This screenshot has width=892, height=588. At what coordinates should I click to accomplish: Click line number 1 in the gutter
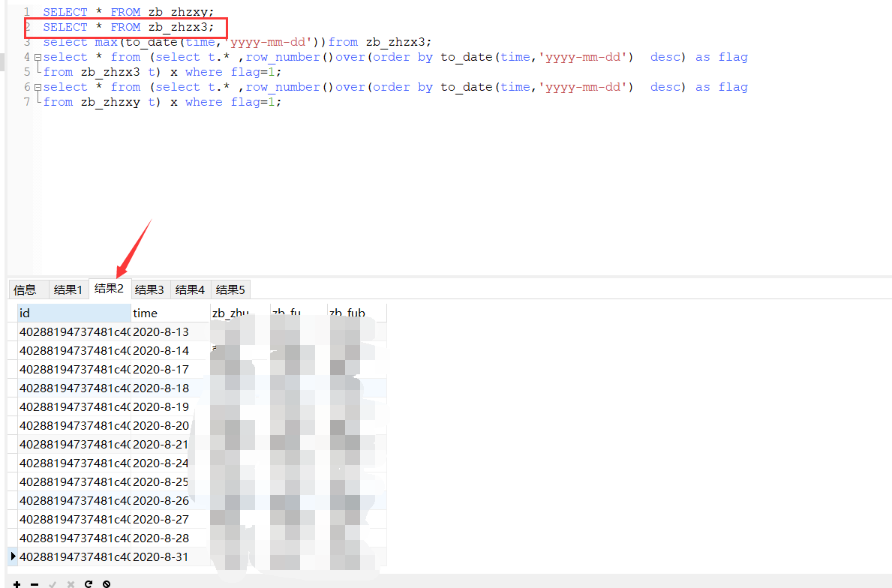(27, 12)
